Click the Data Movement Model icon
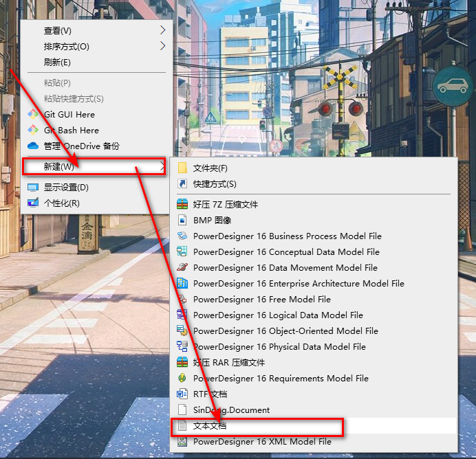476x459 pixels. [x=182, y=267]
